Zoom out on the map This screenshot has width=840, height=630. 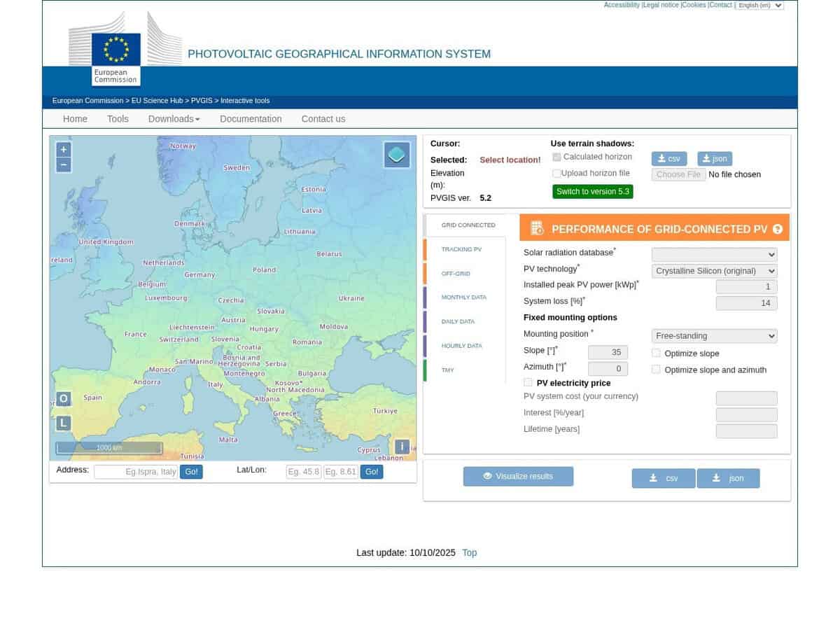click(x=63, y=165)
